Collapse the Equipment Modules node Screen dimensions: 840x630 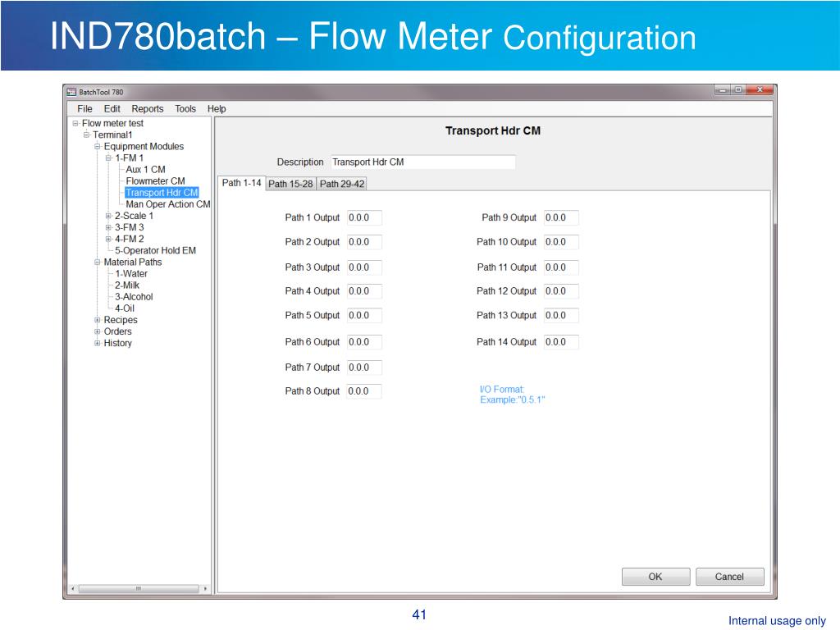[98, 146]
